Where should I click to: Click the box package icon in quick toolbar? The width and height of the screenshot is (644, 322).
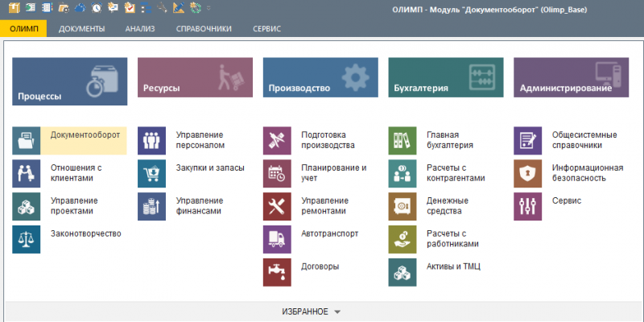[14, 7]
